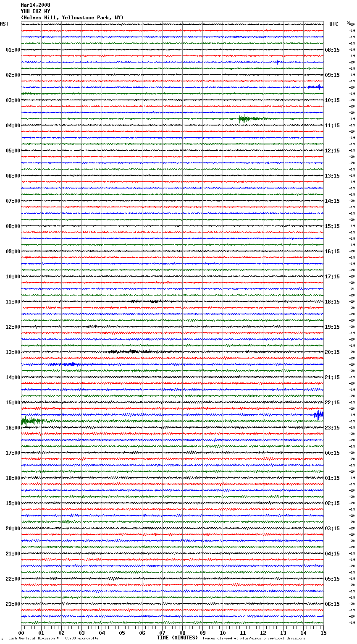Click the TIME (MINUTES) axis title
This screenshot has width=357, height=644.
(x=177, y=638)
